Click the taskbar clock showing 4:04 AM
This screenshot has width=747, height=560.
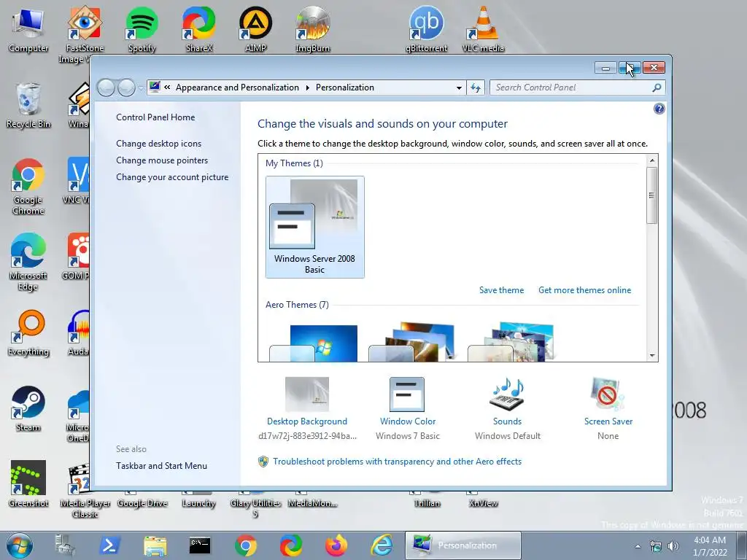(x=710, y=546)
